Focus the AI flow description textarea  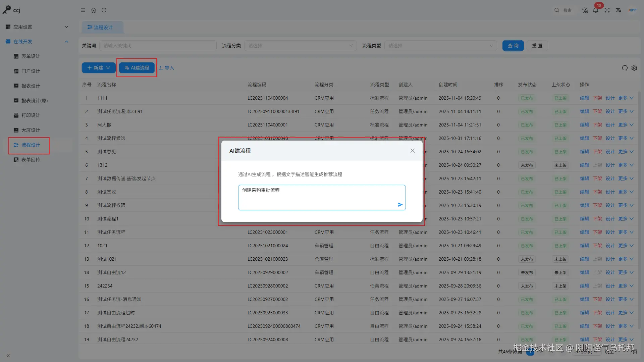click(x=322, y=198)
